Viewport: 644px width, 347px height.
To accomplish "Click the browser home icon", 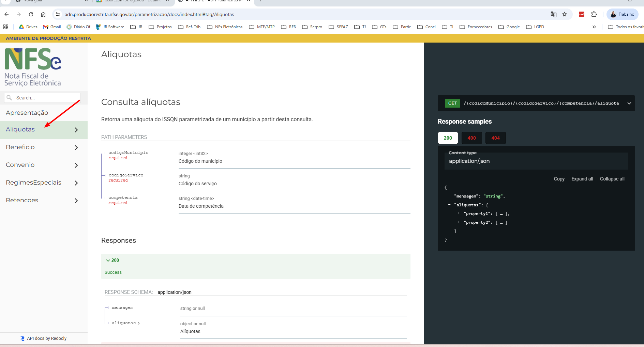I will [x=43, y=14].
